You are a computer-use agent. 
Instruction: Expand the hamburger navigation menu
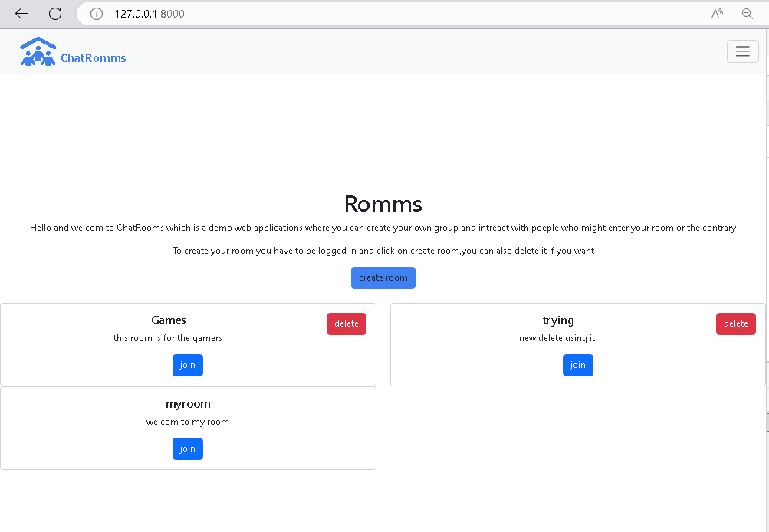click(742, 51)
